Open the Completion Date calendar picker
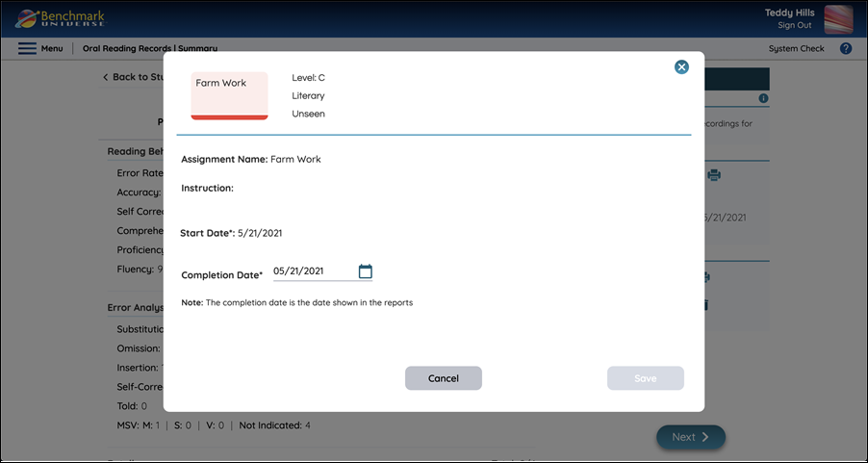Viewport: 868px width, 463px height. point(366,271)
